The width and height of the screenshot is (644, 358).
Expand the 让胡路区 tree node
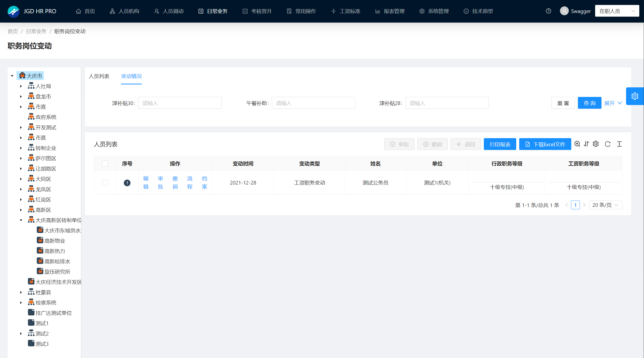[21, 169]
